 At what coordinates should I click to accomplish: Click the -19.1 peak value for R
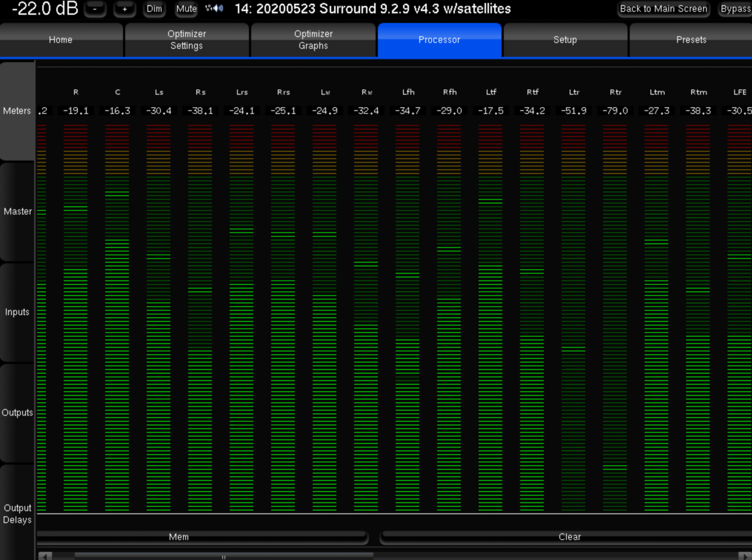point(76,111)
